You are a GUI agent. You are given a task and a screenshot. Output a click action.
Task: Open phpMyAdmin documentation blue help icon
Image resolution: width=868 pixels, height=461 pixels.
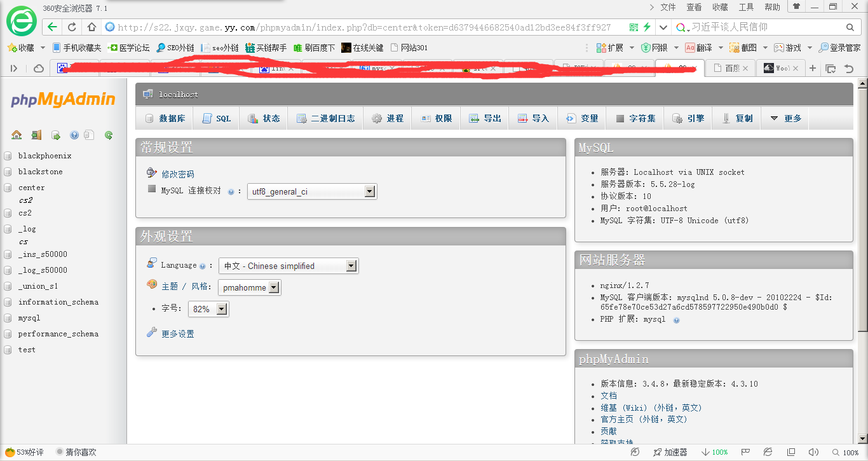click(74, 135)
